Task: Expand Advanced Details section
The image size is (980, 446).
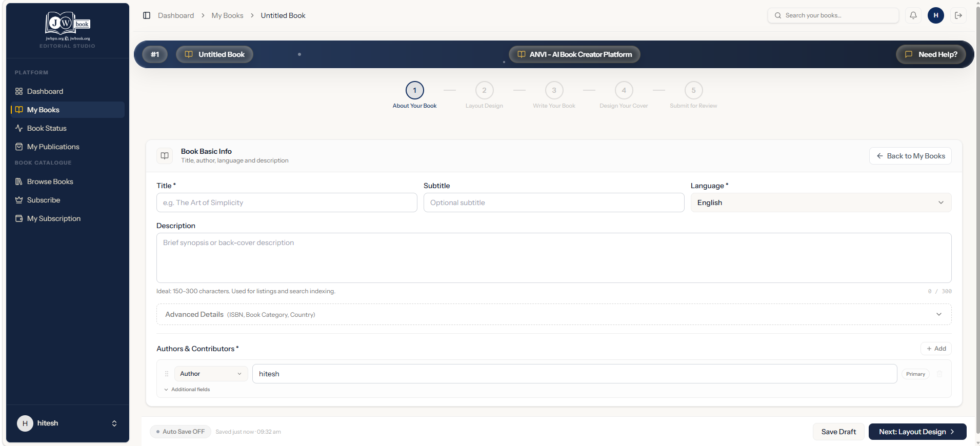Action: pyautogui.click(x=553, y=314)
